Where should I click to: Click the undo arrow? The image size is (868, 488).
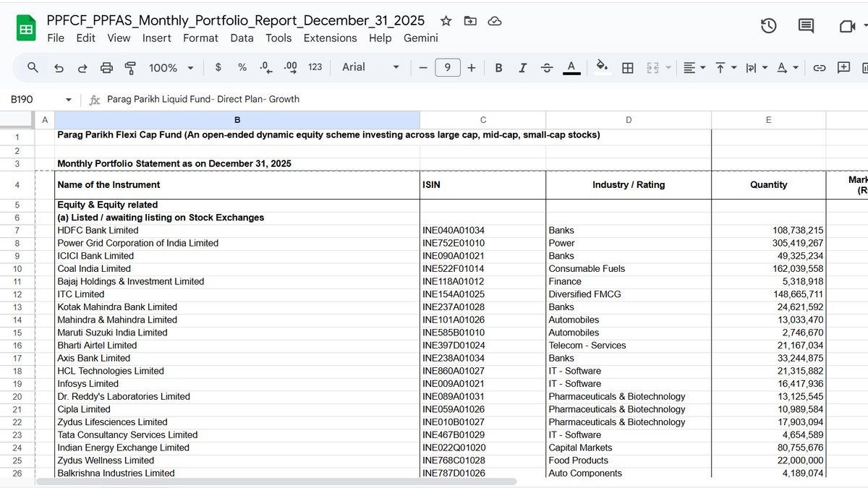click(x=59, y=67)
